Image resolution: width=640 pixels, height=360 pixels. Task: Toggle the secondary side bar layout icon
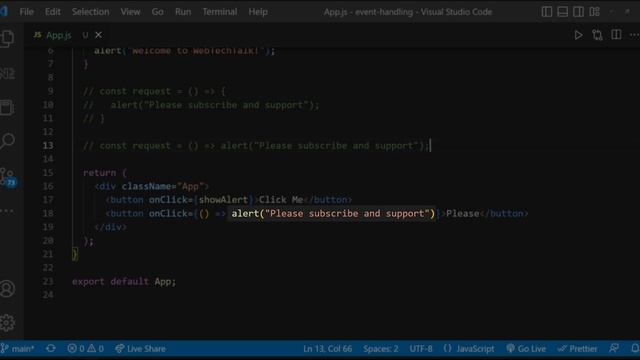click(x=578, y=12)
